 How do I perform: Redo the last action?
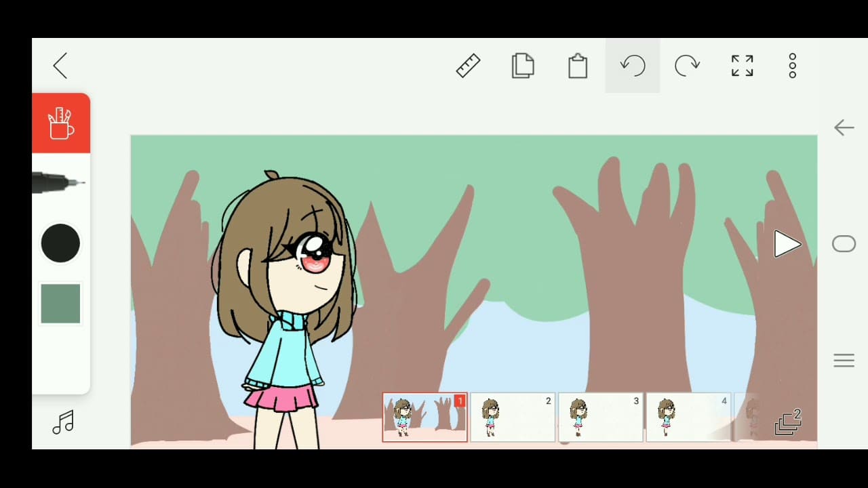coord(687,66)
